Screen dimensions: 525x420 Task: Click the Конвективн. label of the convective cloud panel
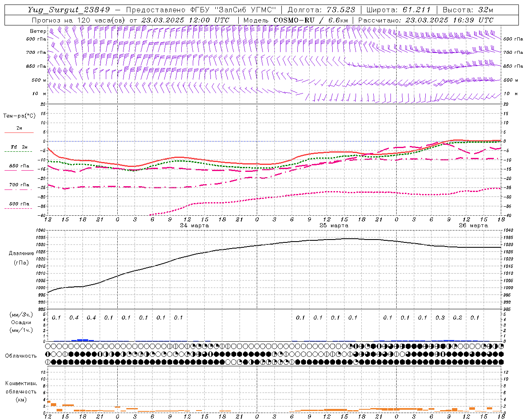click(21, 383)
